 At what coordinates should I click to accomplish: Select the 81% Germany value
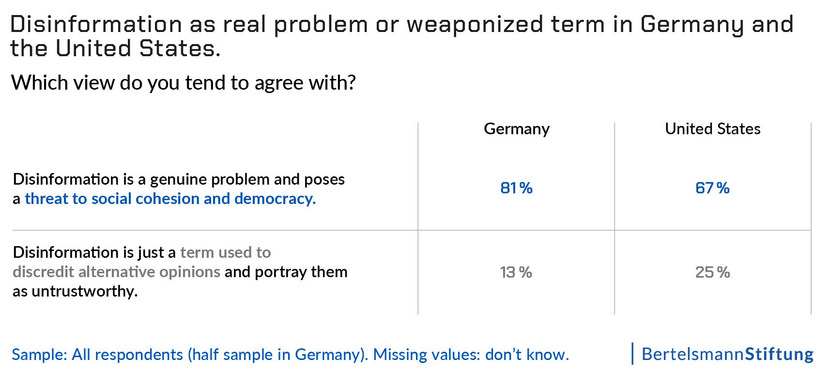(516, 189)
